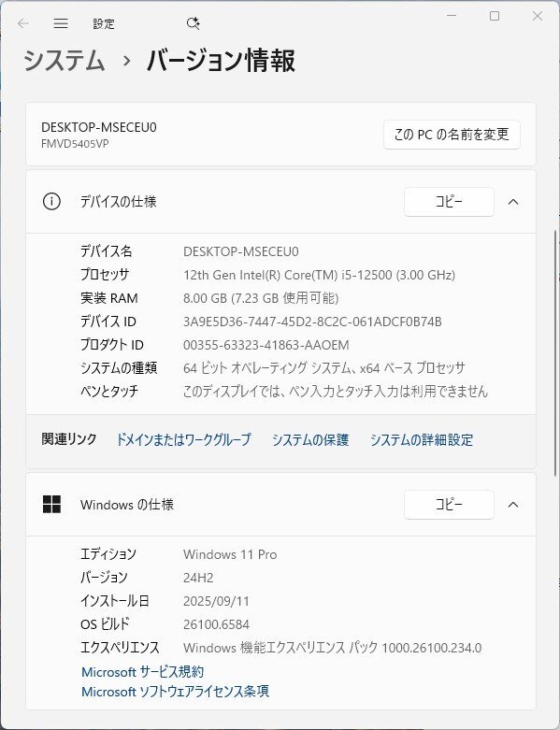
Task: Click the インストール日 label
Action: click(114, 601)
